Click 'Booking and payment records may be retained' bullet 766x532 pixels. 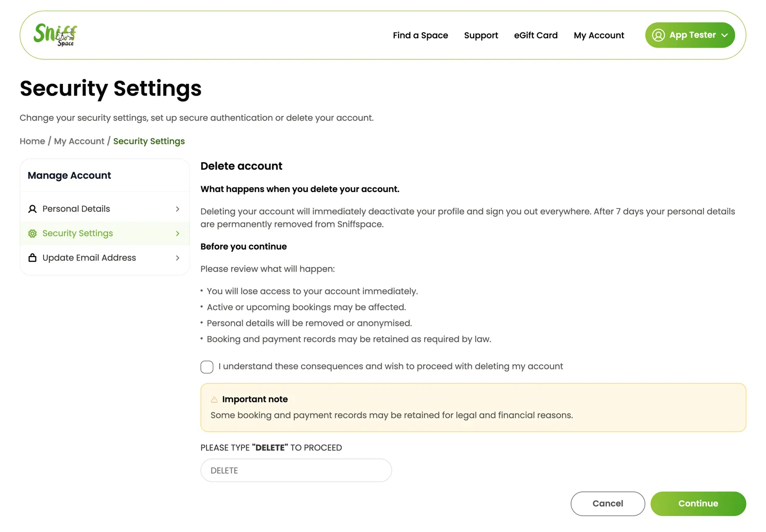pyautogui.click(x=349, y=339)
